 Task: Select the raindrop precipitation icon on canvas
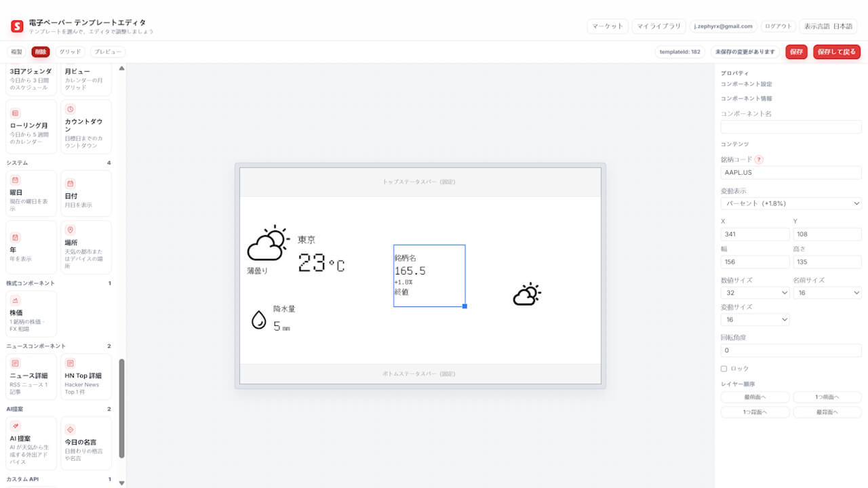tap(258, 319)
